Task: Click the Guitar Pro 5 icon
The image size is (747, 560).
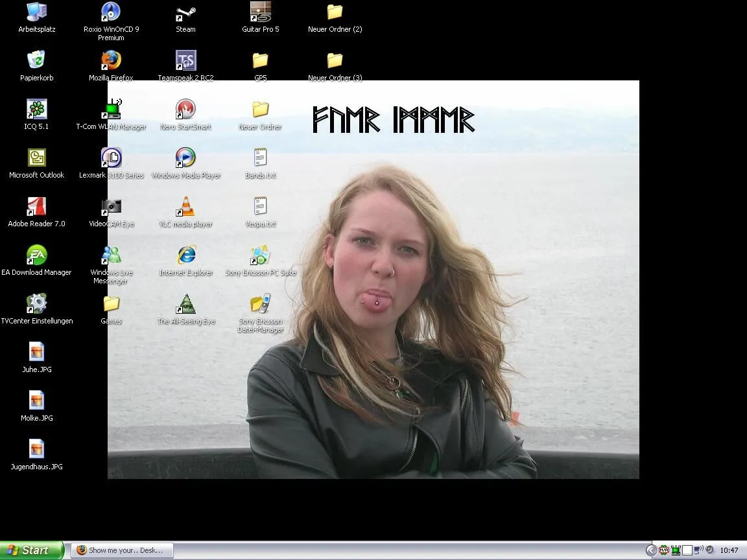Action: pyautogui.click(x=260, y=12)
